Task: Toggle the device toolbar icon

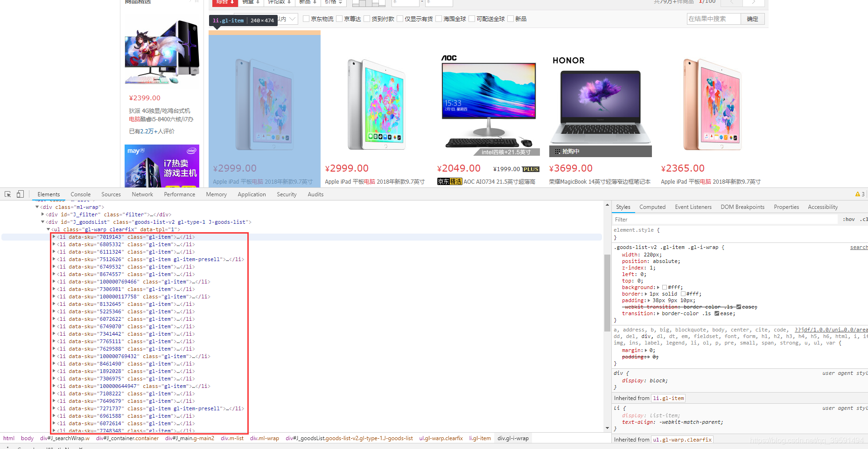Action: click(20, 194)
